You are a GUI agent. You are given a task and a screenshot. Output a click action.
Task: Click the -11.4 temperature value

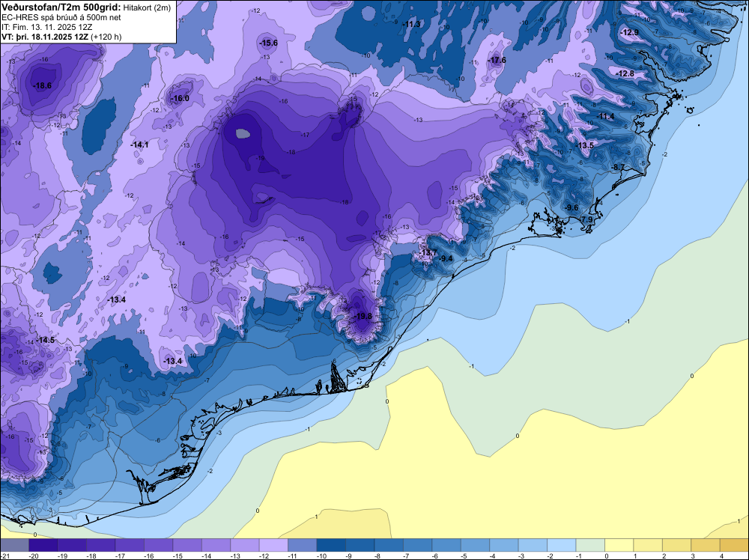606,117
